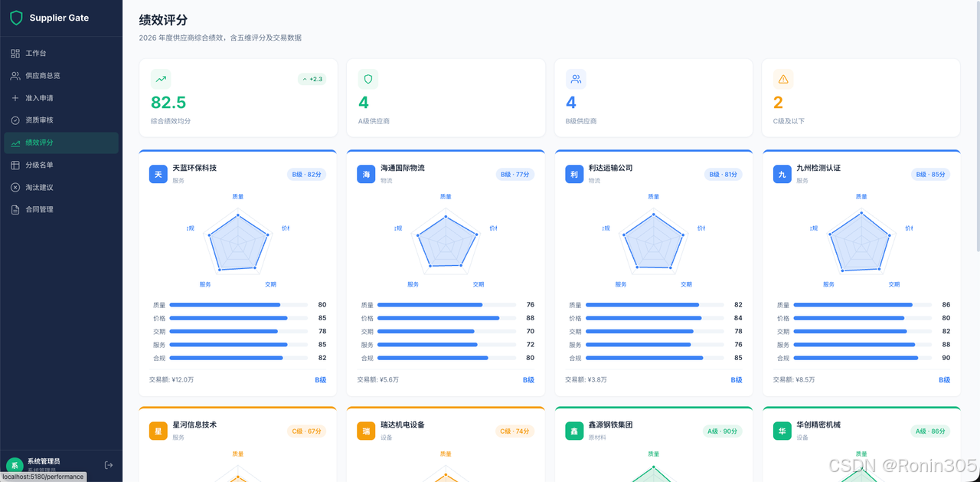Click the warning triangle icon on C级及以下 card
The width and height of the screenshot is (980, 482).
[783, 79]
